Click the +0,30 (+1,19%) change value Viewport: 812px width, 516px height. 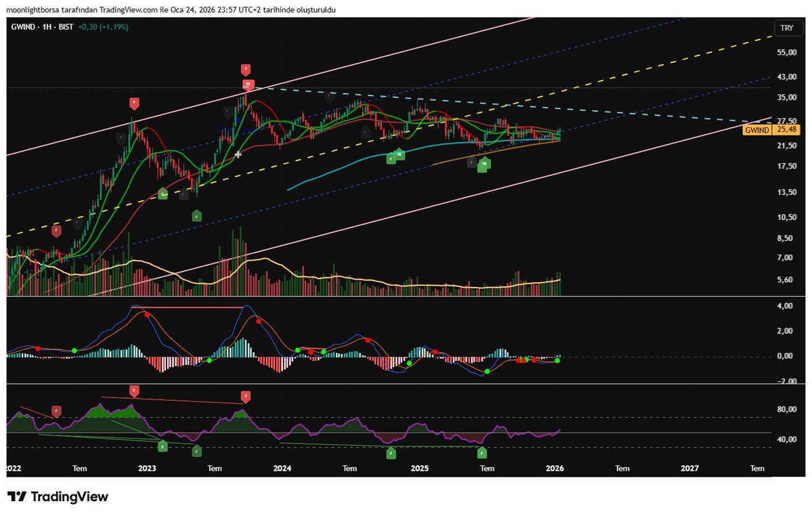pyautogui.click(x=103, y=27)
